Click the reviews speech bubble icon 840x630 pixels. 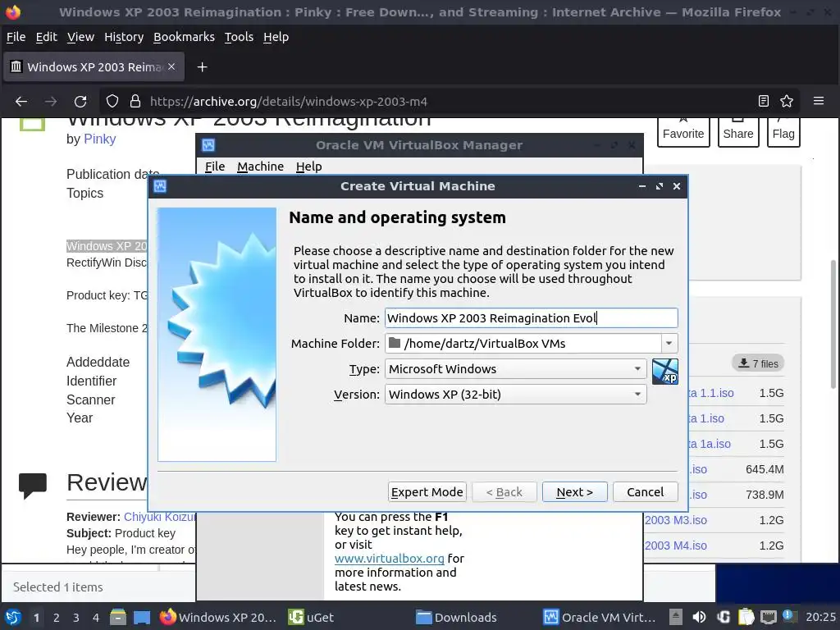33,486
